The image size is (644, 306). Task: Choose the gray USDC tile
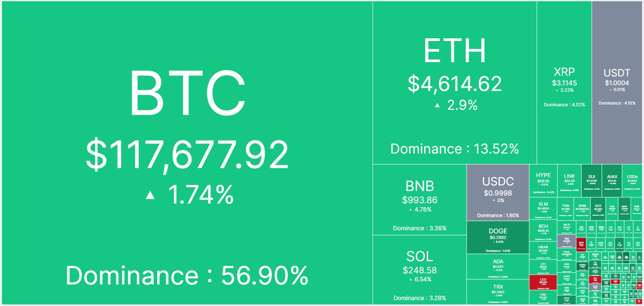(498, 193)
